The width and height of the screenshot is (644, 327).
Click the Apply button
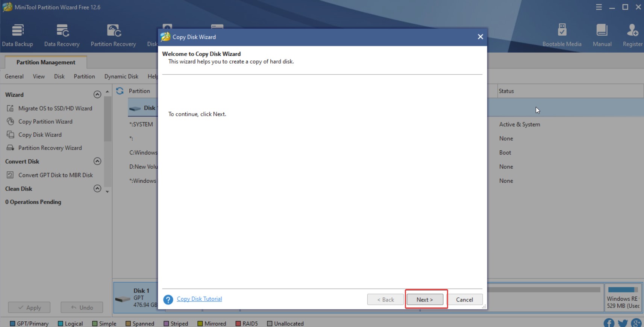pyautogui.click(x=29, y=307)
